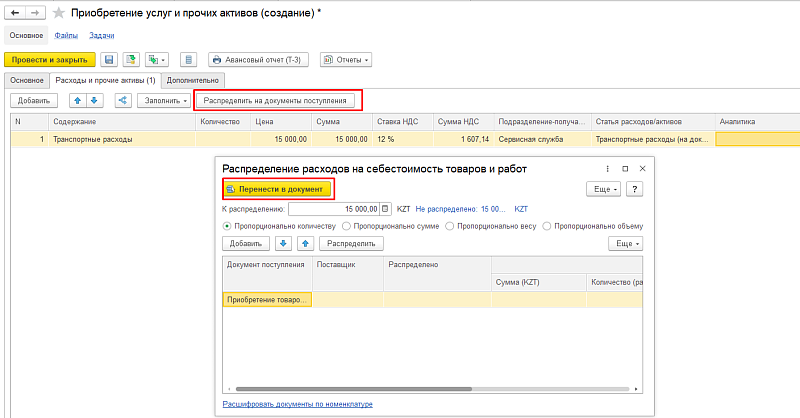The image size is (800, 418).
Task: Open 'Еще' menu next to help button
Action: [603, 189]
